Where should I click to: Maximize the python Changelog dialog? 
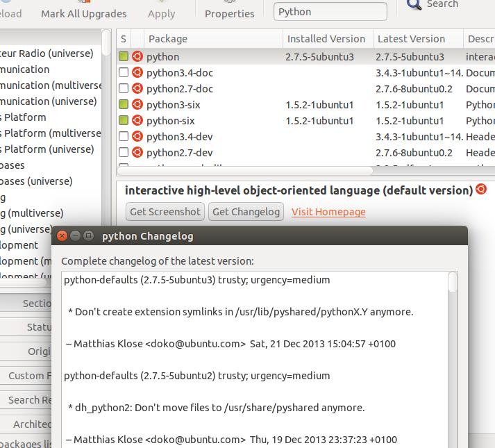[88, 236]
